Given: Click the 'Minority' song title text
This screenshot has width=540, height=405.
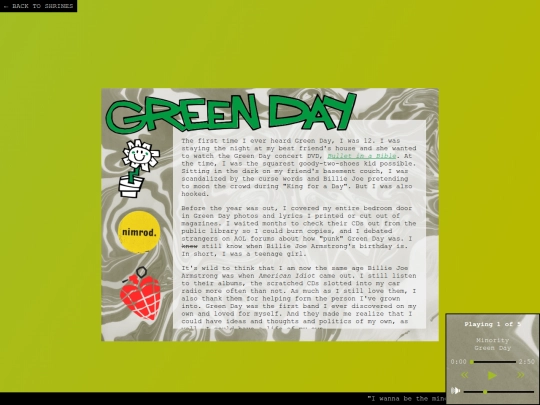Looking at the screenshot, I should (x=492, y=340).
